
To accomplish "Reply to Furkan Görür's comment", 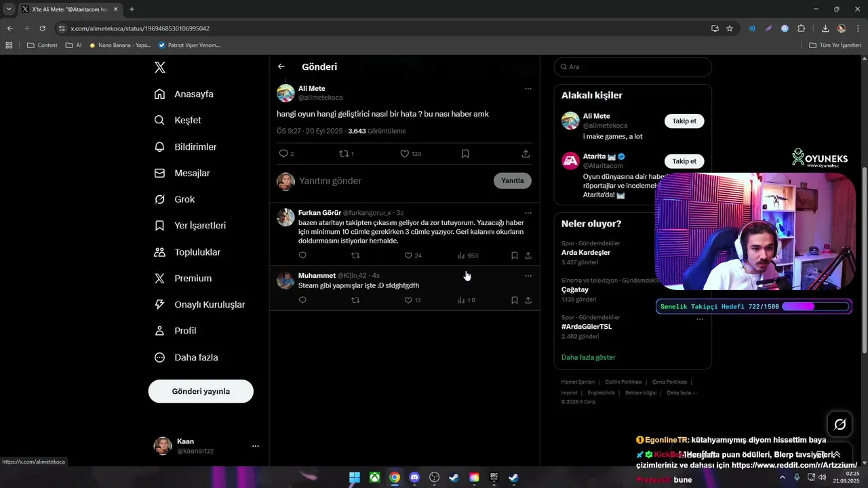I will tap(302, 256).
